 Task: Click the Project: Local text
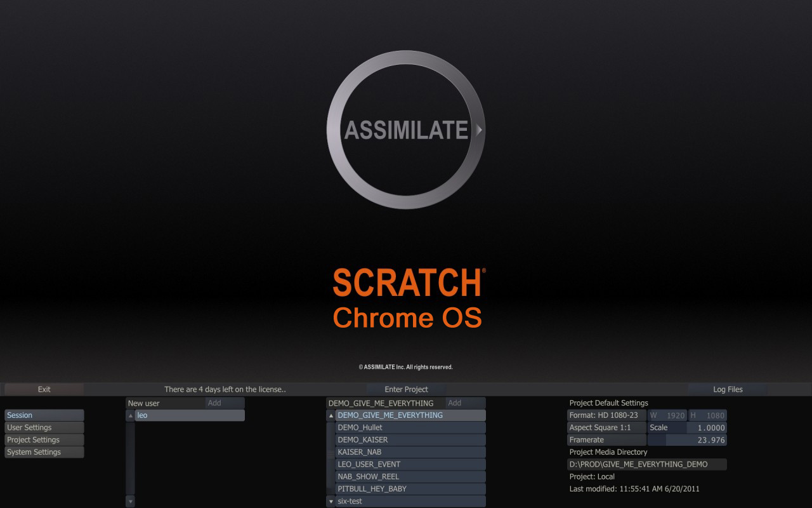coord(592,476)
